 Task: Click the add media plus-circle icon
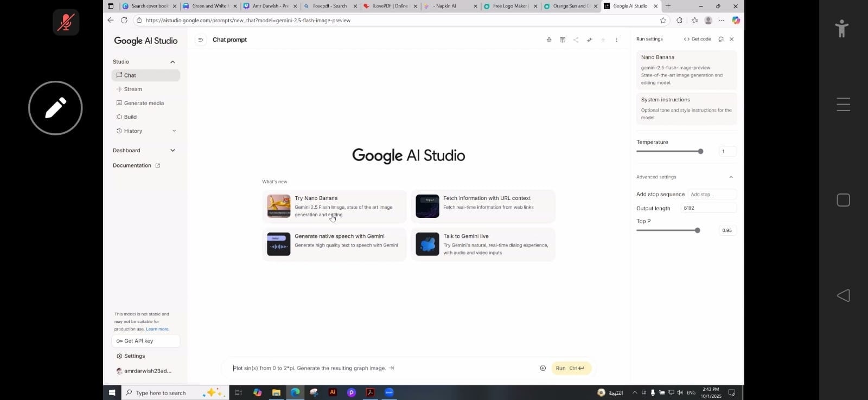[542, 368]
